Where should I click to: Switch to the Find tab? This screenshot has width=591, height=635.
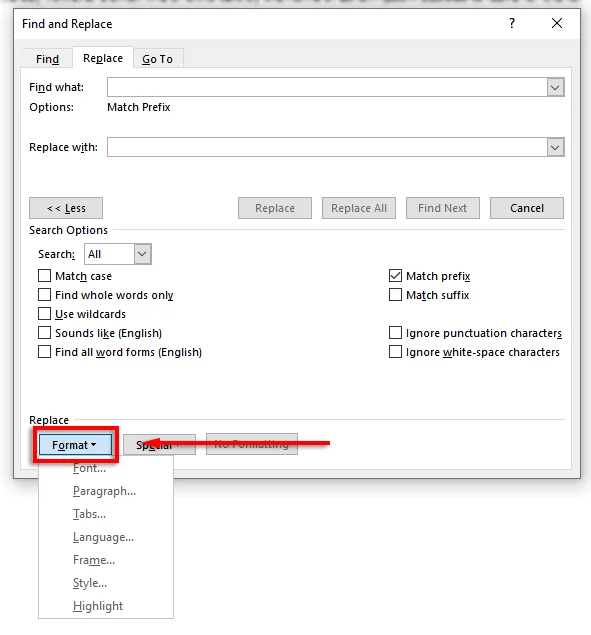click(x=47, y=59)
